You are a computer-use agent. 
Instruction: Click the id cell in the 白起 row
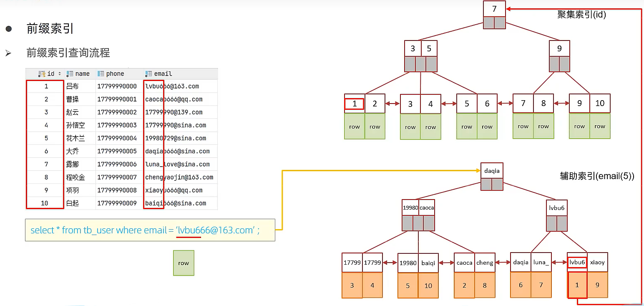tap(45, 203)
